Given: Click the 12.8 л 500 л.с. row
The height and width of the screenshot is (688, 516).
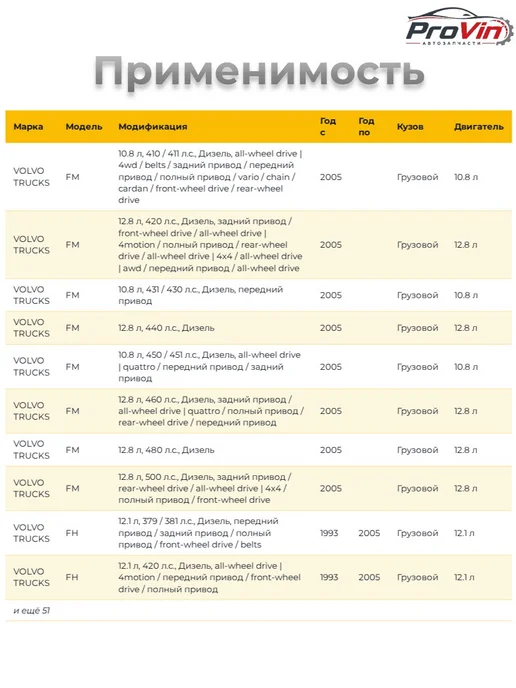Looking at the screenshot, I should [258, 489].
